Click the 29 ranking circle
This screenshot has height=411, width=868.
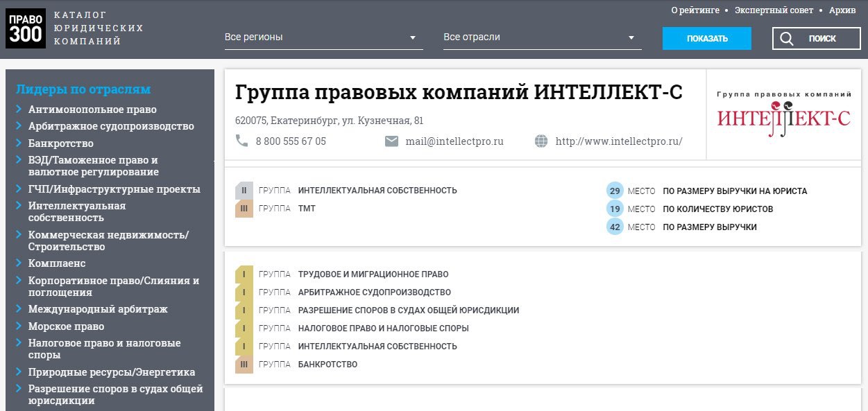coord(615,191)
